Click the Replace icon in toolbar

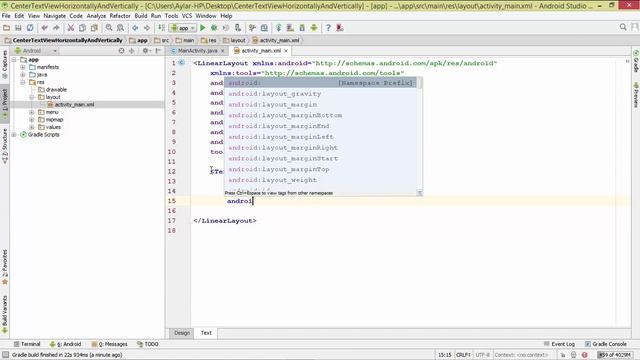[x=120, y=28]
